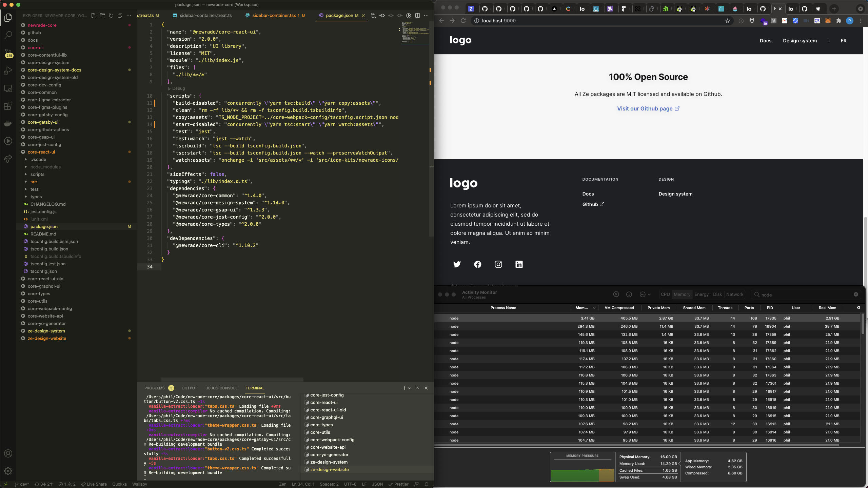The height and width of the screenshot is (488, 868).
Task: Open the Source Control view in VS Code
Action: pyautogui.click(x=8, y=53)
